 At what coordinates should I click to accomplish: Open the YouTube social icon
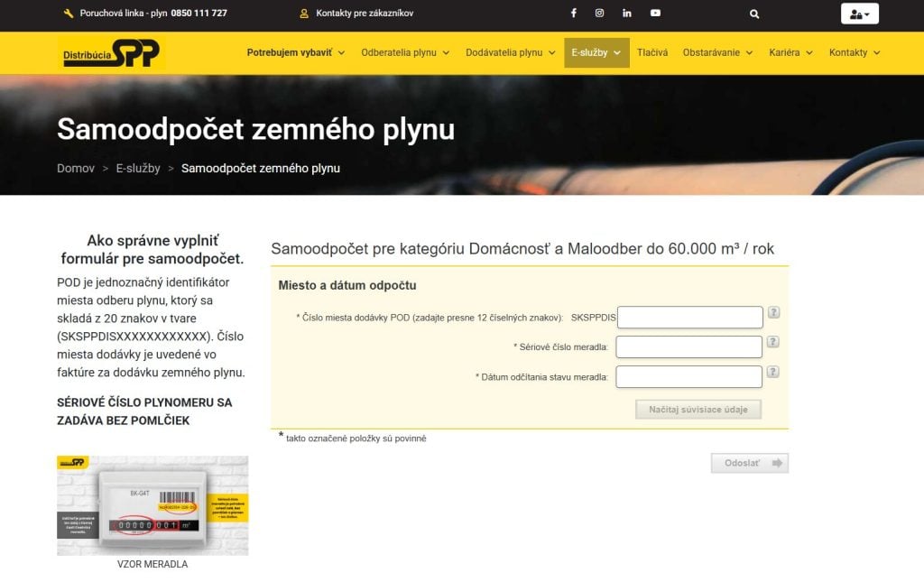[655, 14]
